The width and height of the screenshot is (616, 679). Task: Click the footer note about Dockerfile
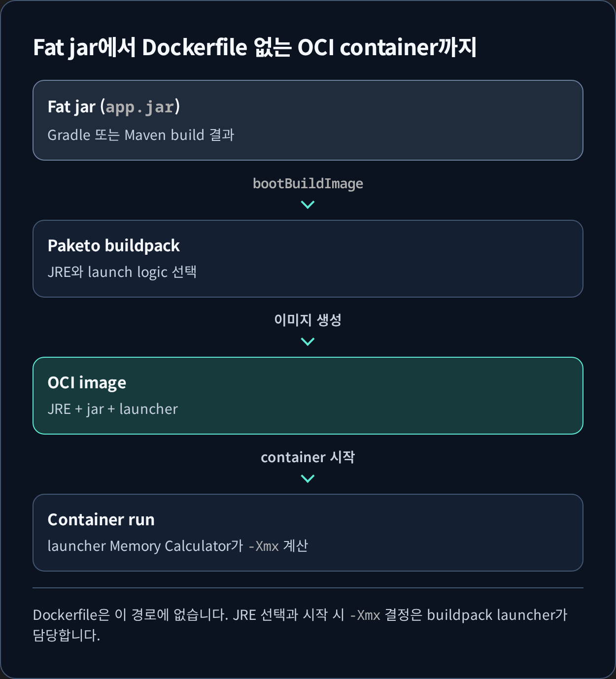click(301, 625)
